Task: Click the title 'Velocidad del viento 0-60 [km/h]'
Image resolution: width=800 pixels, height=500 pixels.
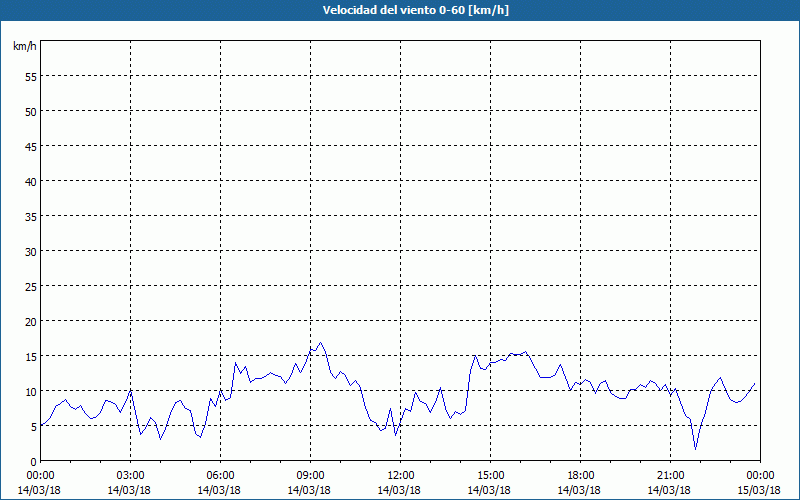Action: [x=415, y=10]
